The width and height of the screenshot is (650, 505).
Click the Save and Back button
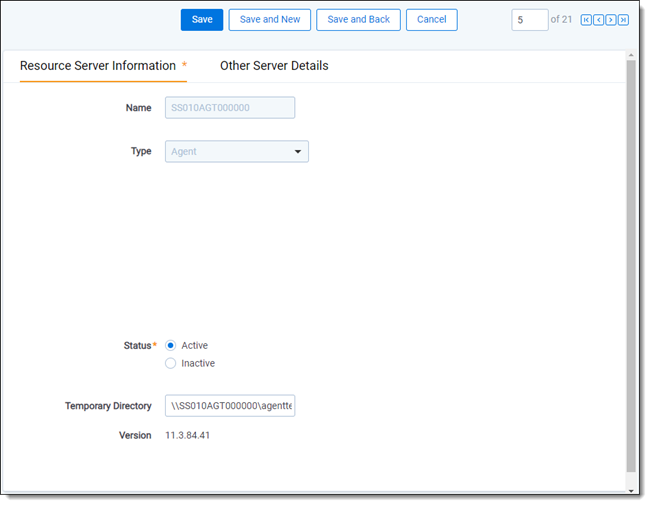point(358,19)
